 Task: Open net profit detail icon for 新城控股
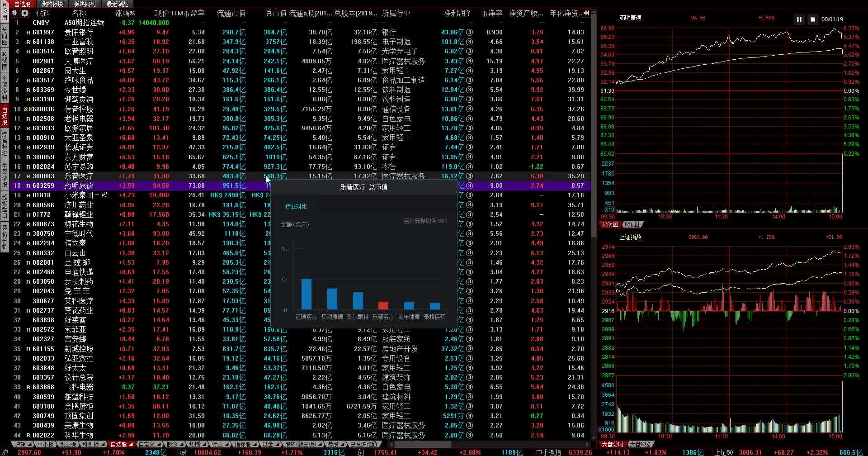469,349
